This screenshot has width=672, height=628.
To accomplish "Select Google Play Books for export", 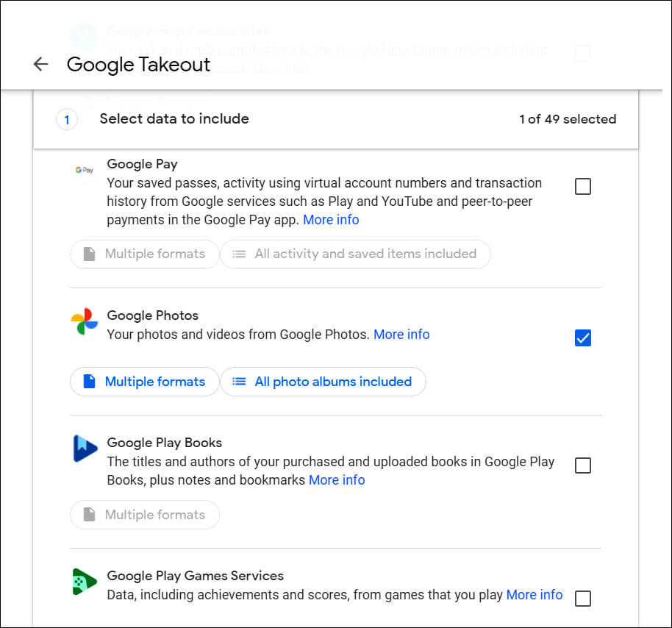I will click(582, 465).
